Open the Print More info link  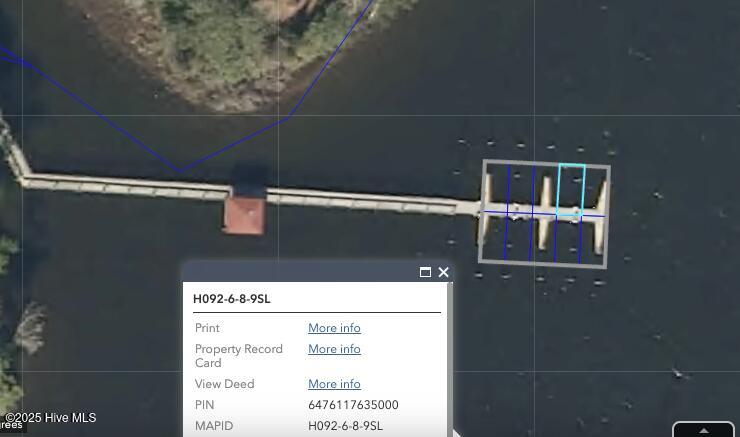(334, 328)
